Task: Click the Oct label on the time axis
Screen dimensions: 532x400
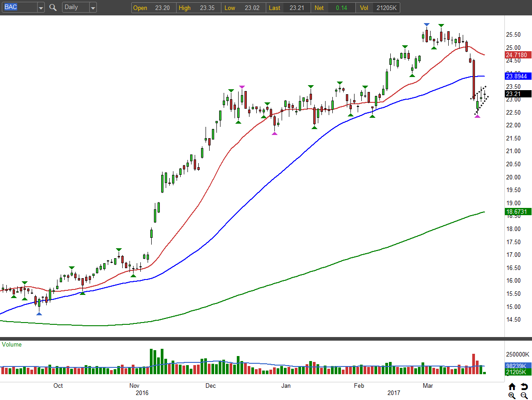Action: click(58, 386)
